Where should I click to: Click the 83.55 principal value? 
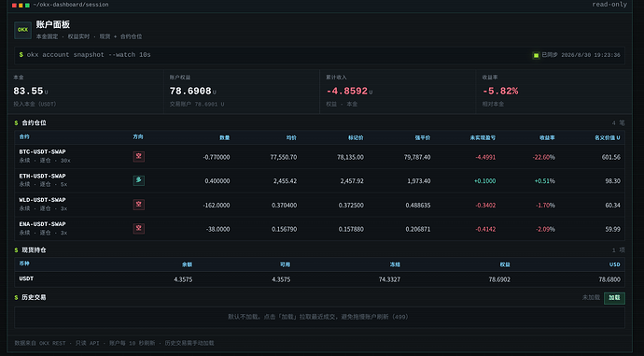pos(28,91)
